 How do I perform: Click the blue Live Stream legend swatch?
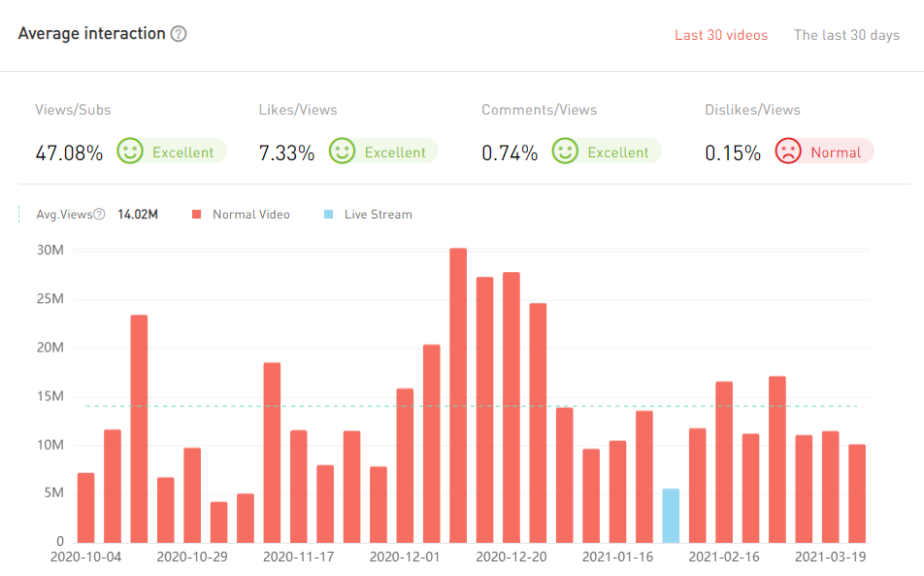[x=329, y=215]
